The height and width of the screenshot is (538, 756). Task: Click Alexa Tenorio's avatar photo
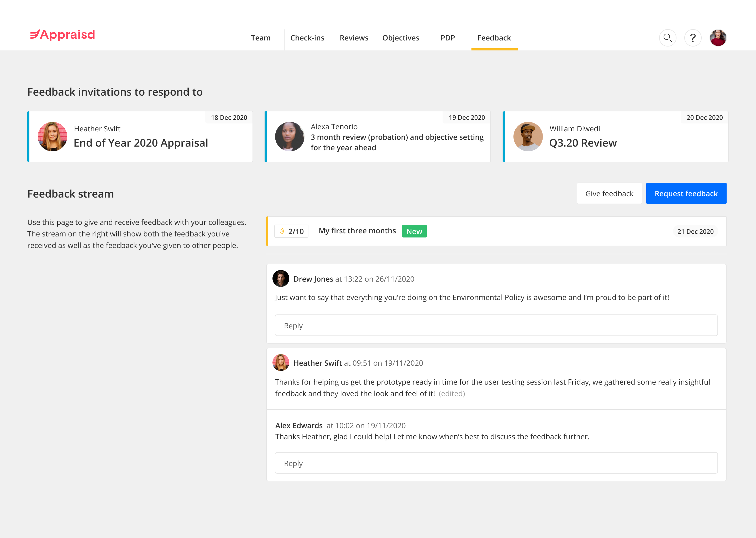[x=289, y=137]
